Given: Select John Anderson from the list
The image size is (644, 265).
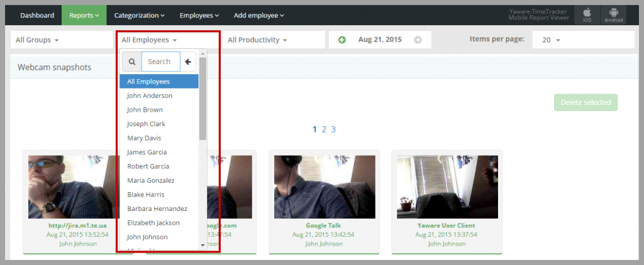Looking at the screenshot, I should pyautogui.click(x=159, y=95).
